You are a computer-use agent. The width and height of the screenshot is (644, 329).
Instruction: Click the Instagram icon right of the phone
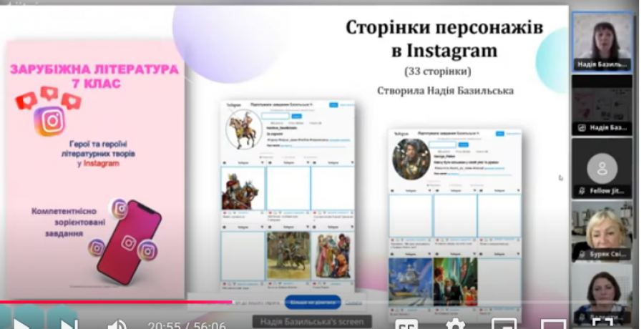147,250
